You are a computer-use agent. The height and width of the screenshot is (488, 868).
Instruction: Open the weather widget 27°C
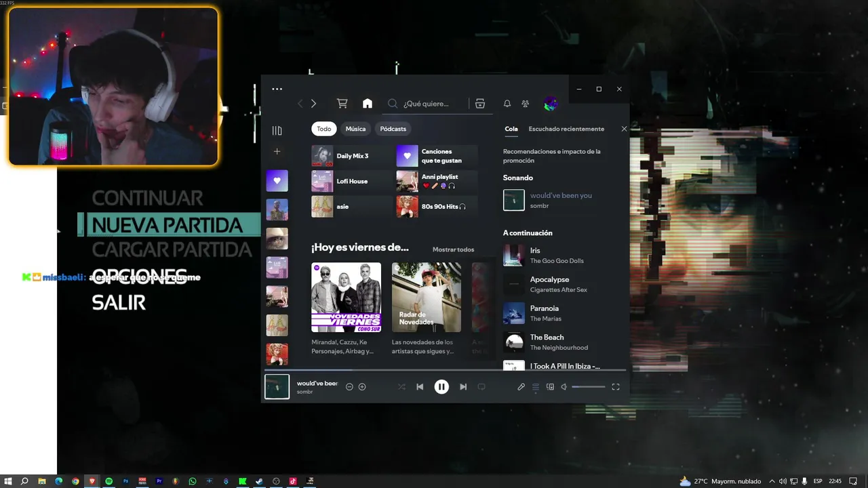(719, 481)
